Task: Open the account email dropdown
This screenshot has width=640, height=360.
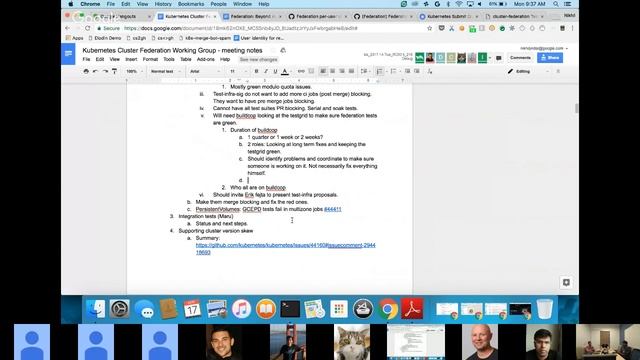Action: 543,48
